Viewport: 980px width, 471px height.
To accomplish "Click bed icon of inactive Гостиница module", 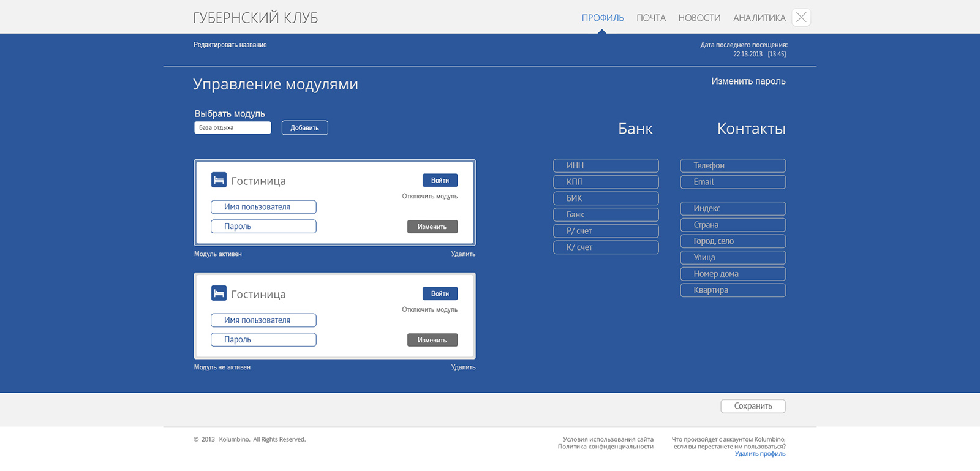I will pyautogui.click(x=219, y=293).
